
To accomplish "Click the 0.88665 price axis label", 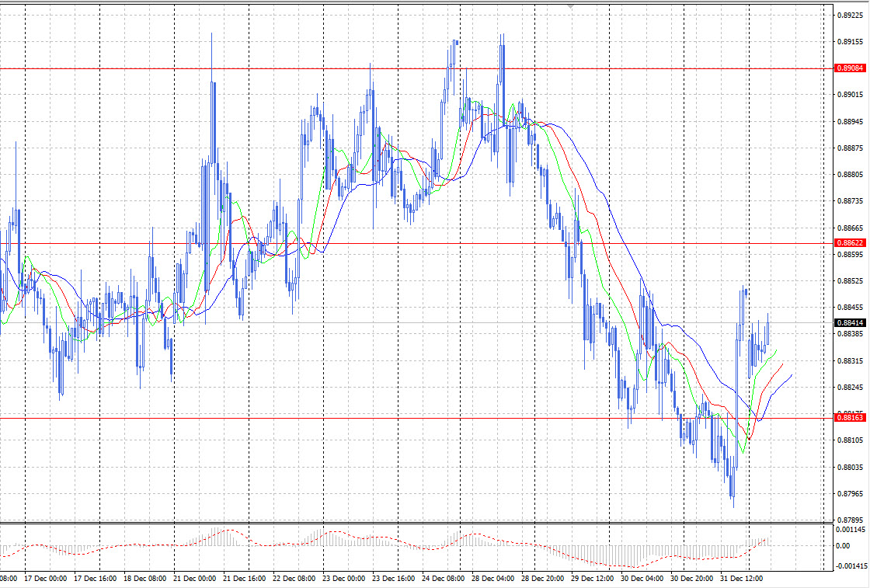I will 850,228.
